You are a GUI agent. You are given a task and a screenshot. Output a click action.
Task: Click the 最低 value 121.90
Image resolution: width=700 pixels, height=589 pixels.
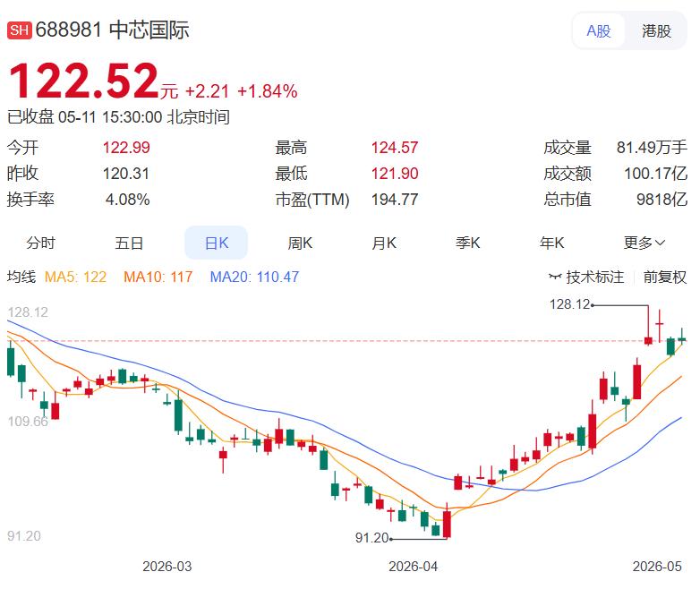pyautogui.click(x=395, y=174)
